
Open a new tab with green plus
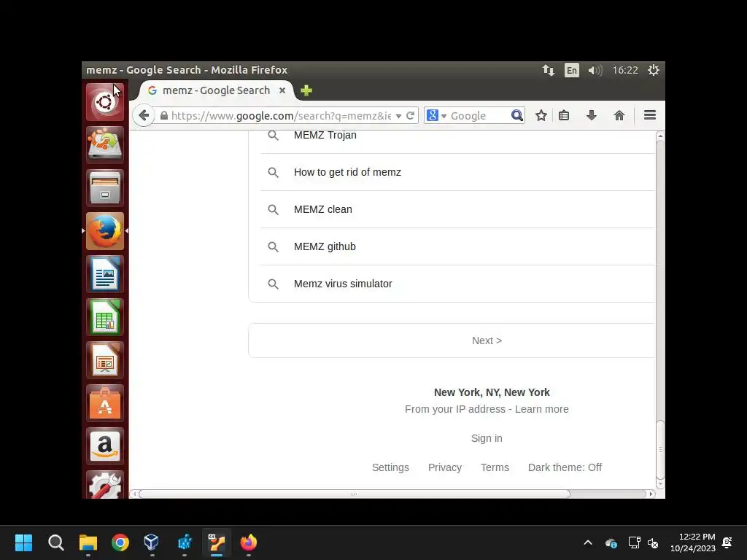(x=306, y=90)
